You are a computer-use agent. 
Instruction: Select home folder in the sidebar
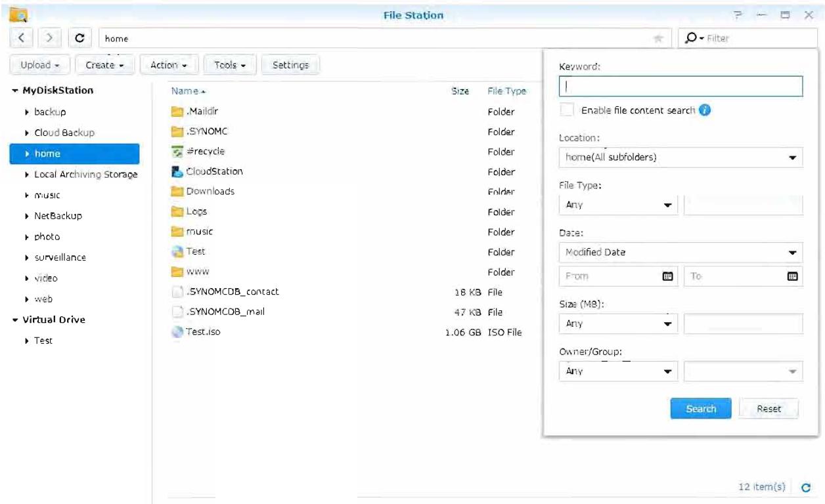(74, 154)
